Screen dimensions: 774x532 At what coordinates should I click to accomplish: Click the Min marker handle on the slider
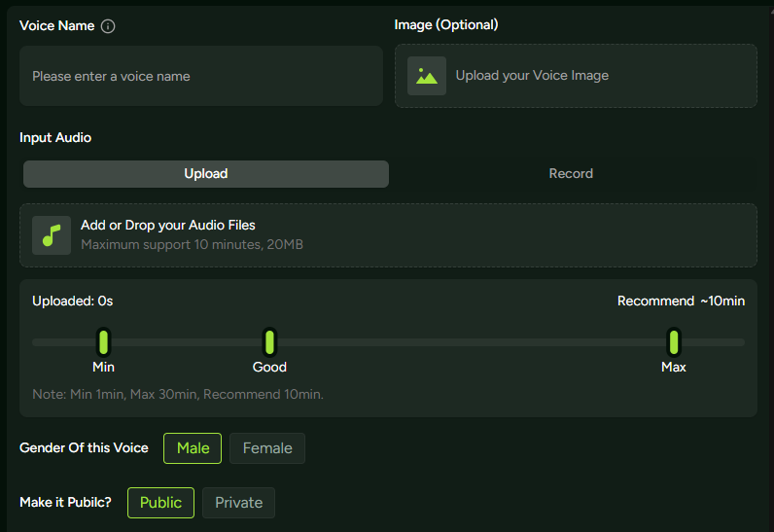(103, 342)
